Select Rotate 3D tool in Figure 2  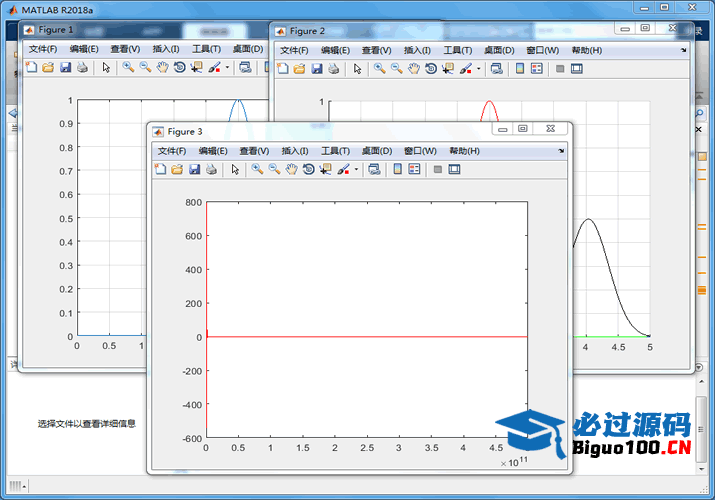coord(431,69)
